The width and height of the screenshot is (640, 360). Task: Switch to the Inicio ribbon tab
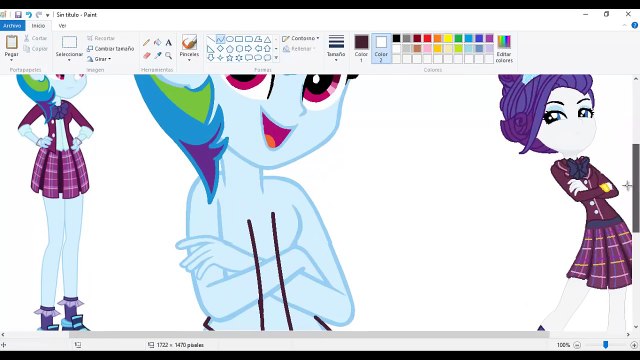tap(38, 26)
